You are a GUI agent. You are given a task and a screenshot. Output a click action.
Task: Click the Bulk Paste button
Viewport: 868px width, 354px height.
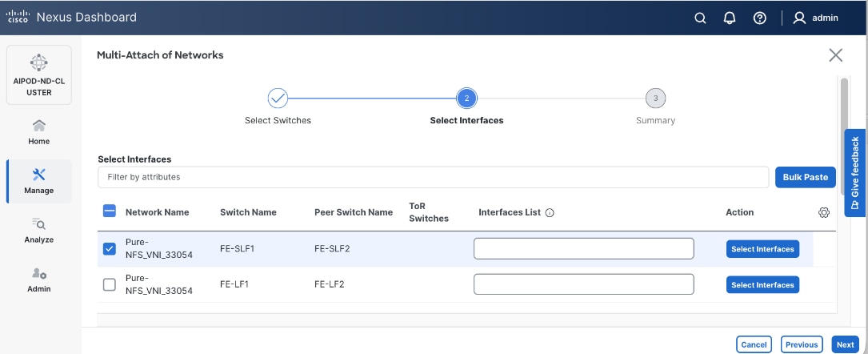click(x=805, y=177)
